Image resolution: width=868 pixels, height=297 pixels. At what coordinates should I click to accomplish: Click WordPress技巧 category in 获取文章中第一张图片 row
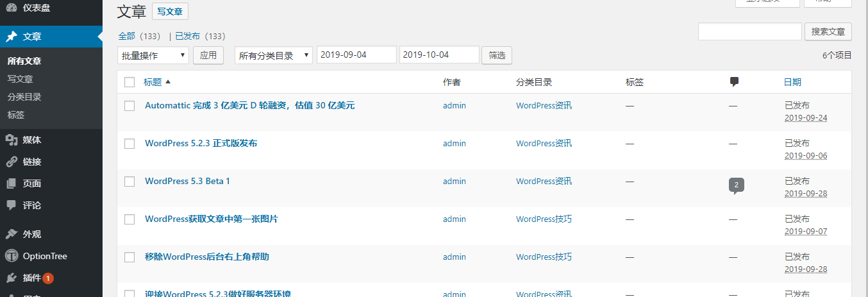coord(544,219)
